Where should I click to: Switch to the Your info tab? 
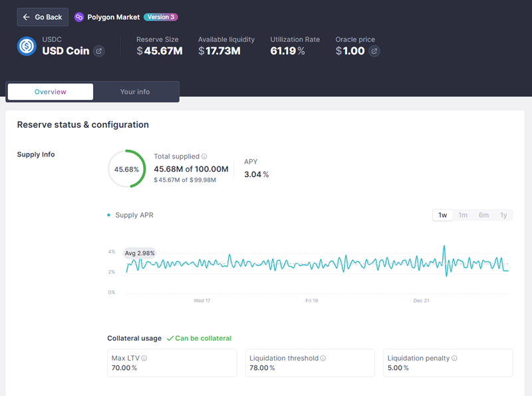point(135,92)
